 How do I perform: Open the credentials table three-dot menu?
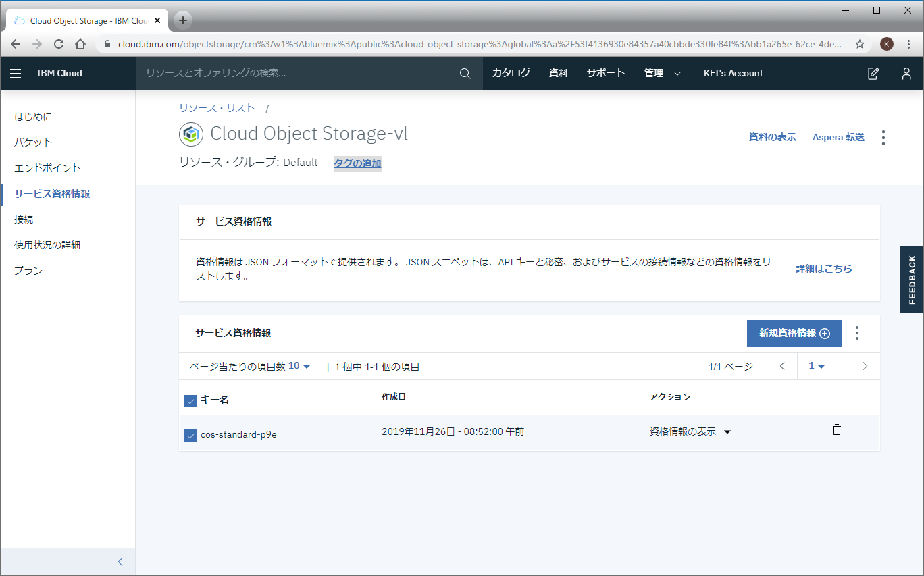(857, 333)
